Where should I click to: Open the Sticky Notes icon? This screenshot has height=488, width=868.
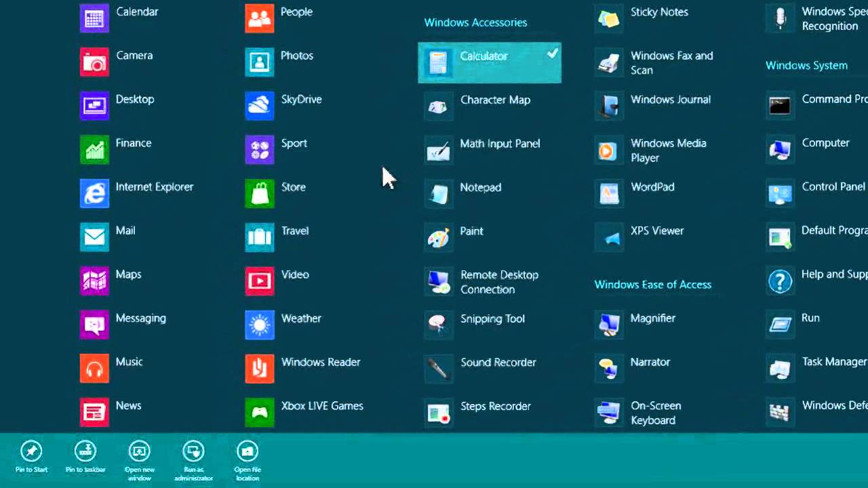click(608, 19)
